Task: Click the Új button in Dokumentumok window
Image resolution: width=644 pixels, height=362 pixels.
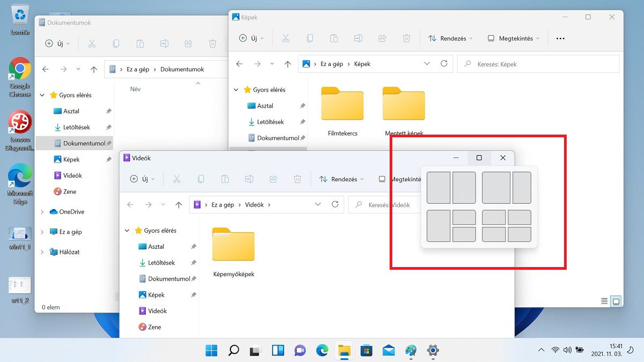Action: pyautogui.click(x=56, y=44)
